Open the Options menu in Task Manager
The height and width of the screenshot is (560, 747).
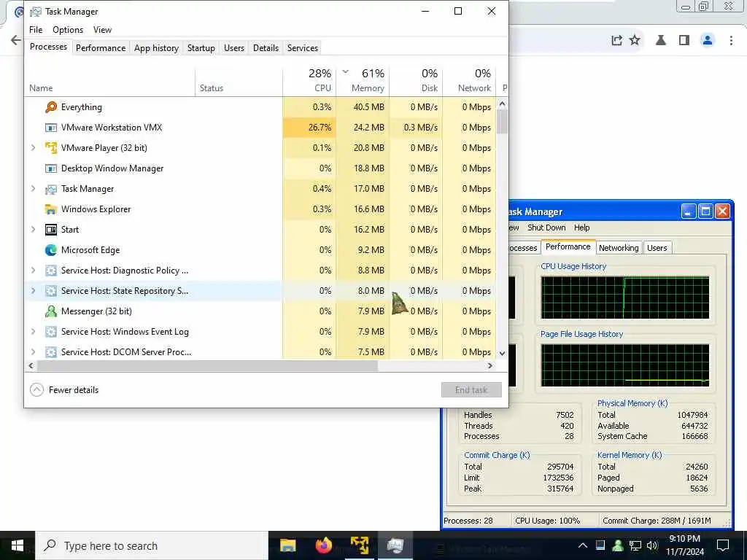pyautogui.click(x=68, y=29)
